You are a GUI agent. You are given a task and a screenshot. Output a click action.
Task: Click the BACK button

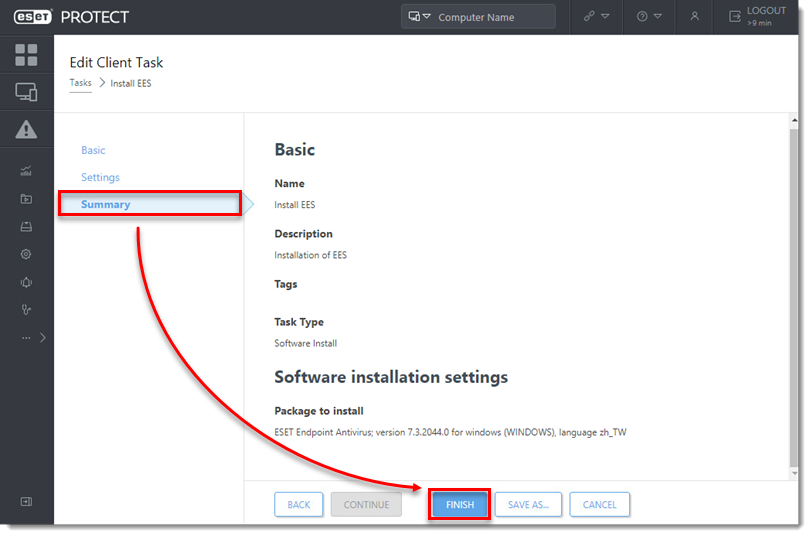point(299,505)
